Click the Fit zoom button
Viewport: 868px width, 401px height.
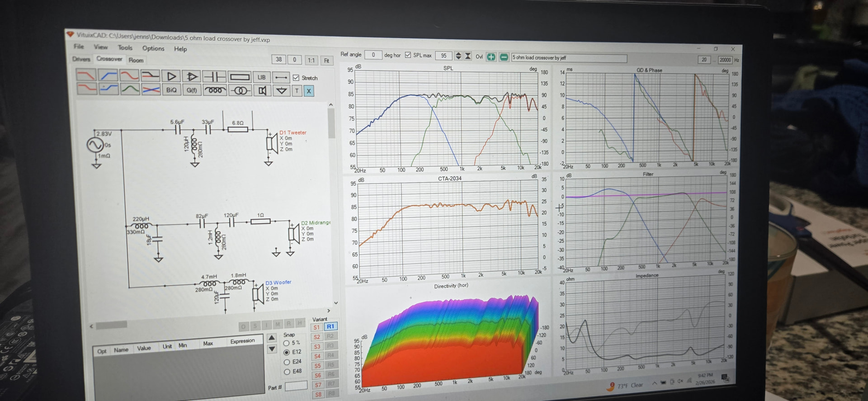[x=326, y=61]
